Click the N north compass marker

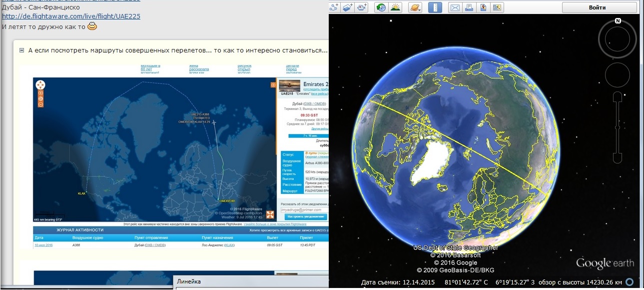pos(618,20)
